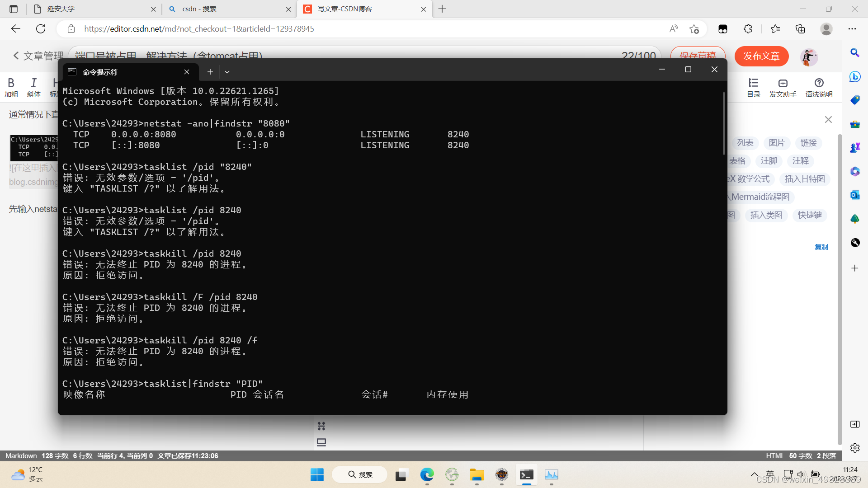Click the 复制 copy link
Image resolution: width=868 pixels, height=488 pixels.
click(x=821, y=247)
